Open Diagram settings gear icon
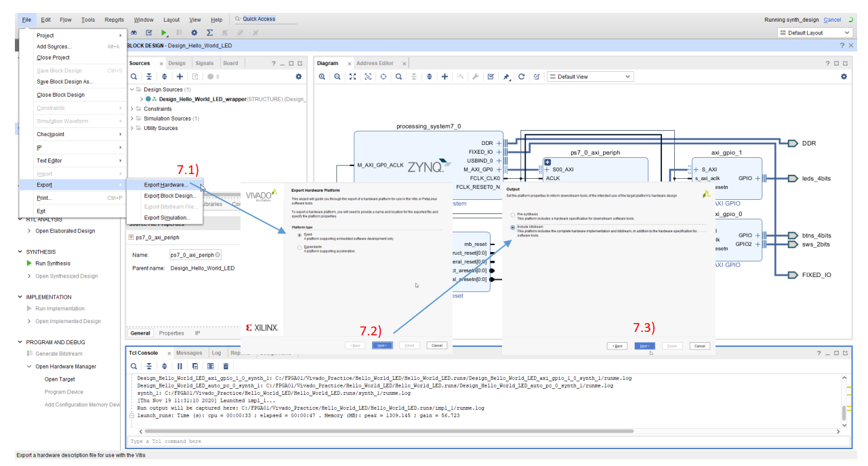 (x=844, y=77)
